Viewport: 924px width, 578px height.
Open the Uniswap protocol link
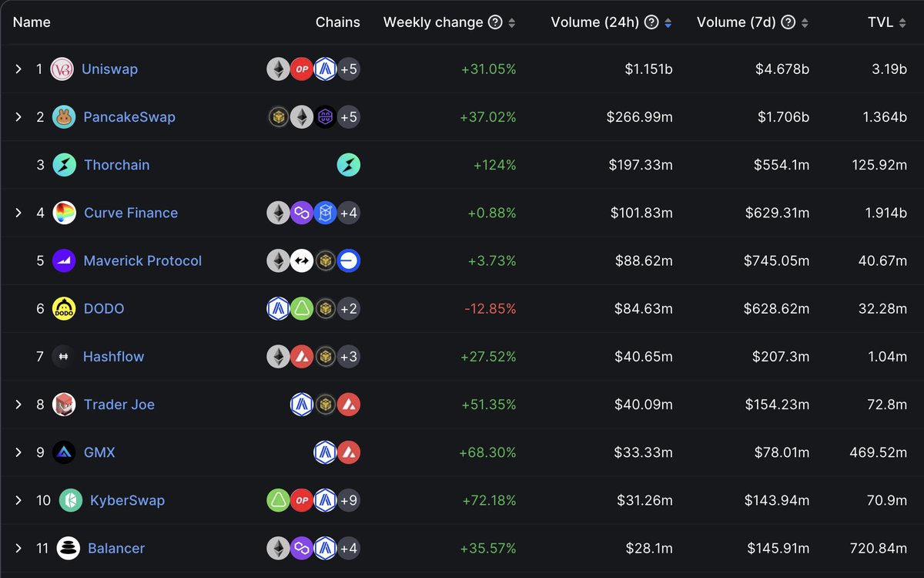110,69
